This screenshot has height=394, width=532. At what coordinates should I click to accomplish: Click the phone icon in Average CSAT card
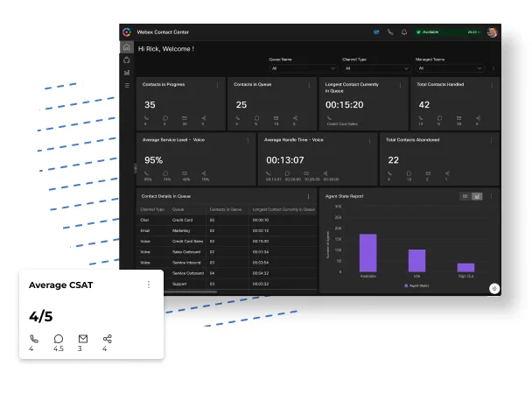tap(34, 339)
